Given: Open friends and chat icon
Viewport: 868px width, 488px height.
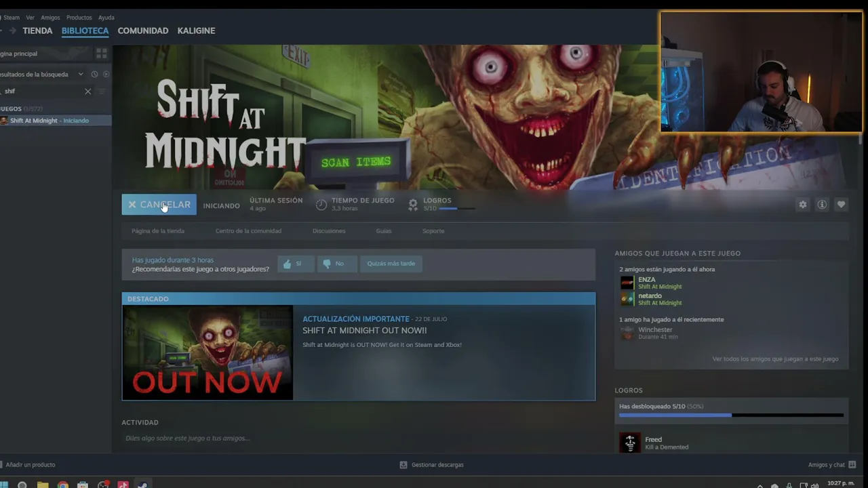Looking at the screenshot, I should (x=852, y=465).
